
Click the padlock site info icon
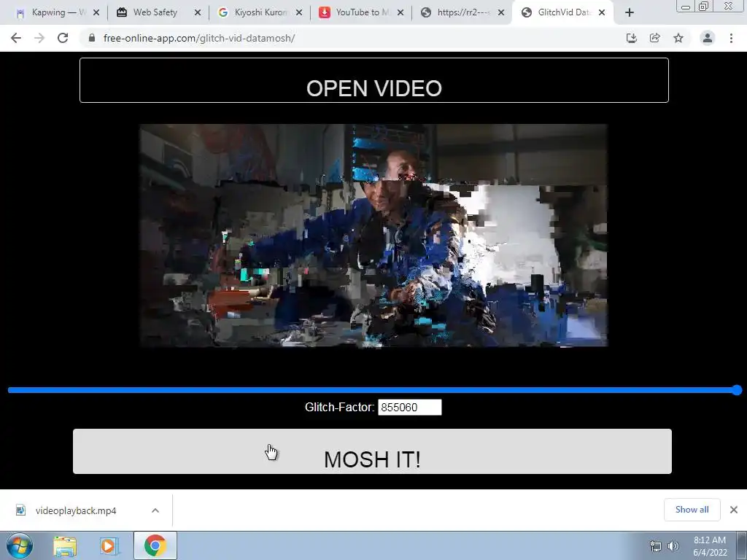[x=91, y=38]
